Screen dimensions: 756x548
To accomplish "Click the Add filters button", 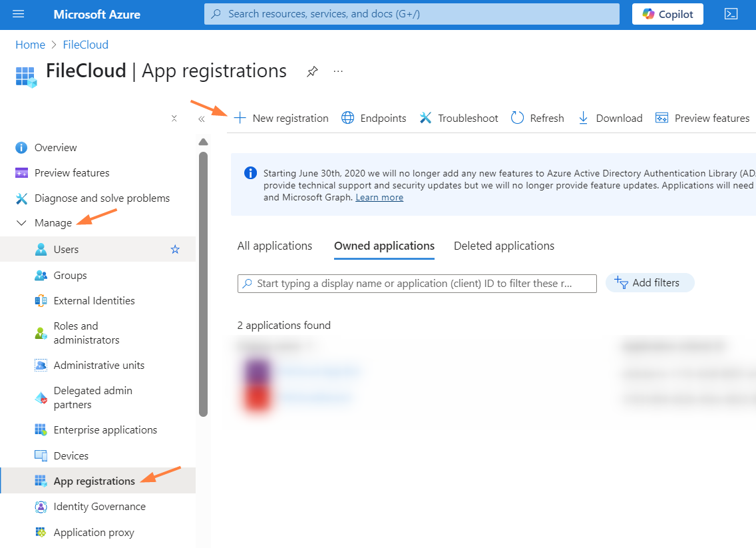I will 649,283.
